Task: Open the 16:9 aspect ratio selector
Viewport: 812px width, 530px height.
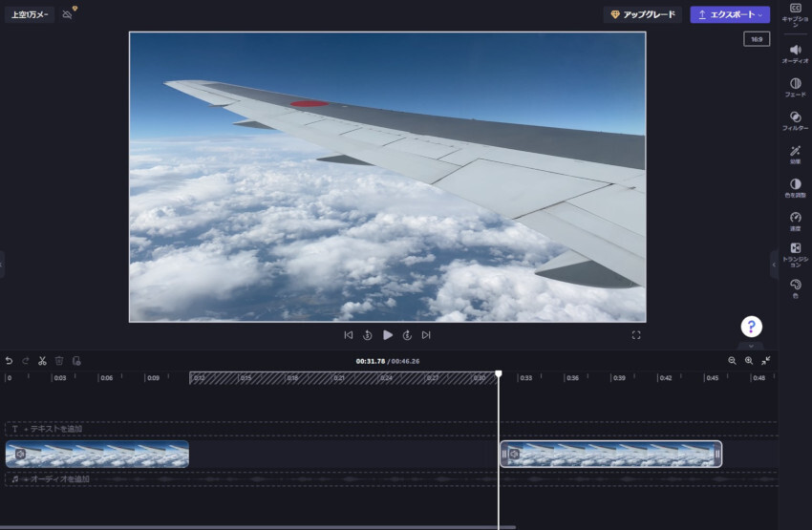Action: pyautogui.click(x=757, y=39)
